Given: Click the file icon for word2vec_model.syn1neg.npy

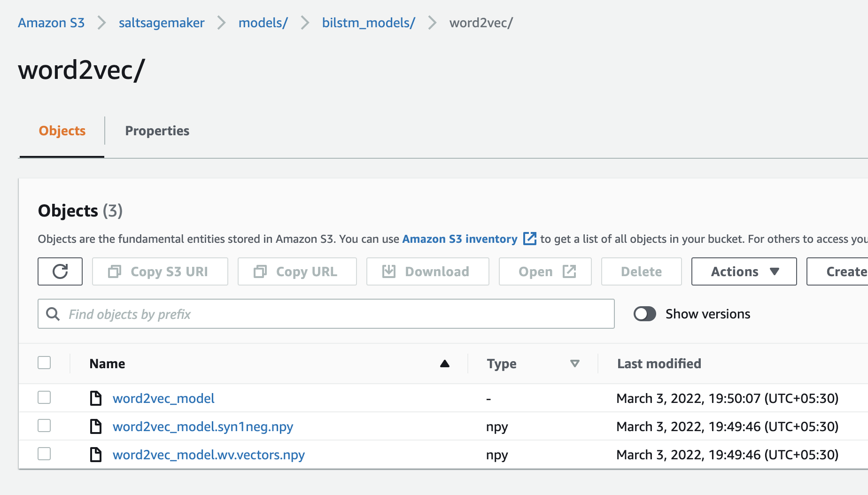Looking at the screenshot, I should point(96,426).
